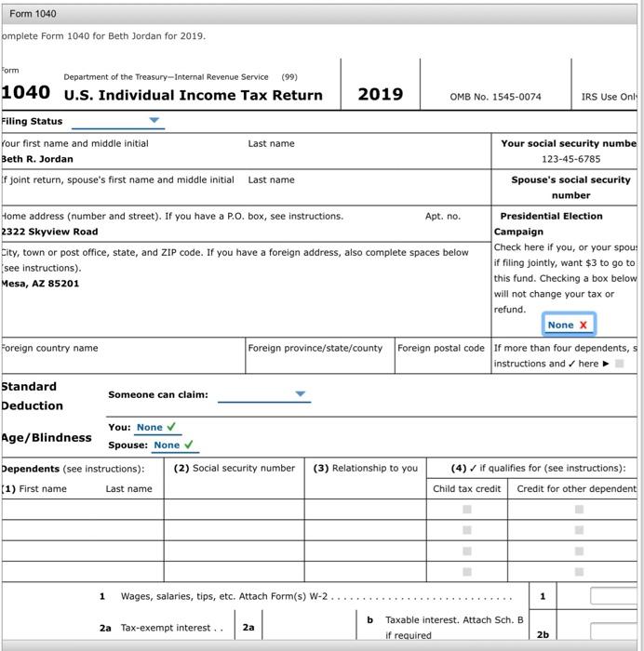
Task: Click the first dependent's social security cell
Action: 235,510
